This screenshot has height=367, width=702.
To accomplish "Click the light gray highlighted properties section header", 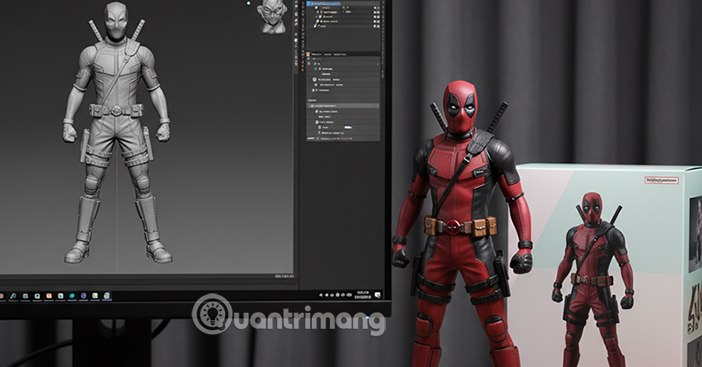I will (x=343, y=106).
